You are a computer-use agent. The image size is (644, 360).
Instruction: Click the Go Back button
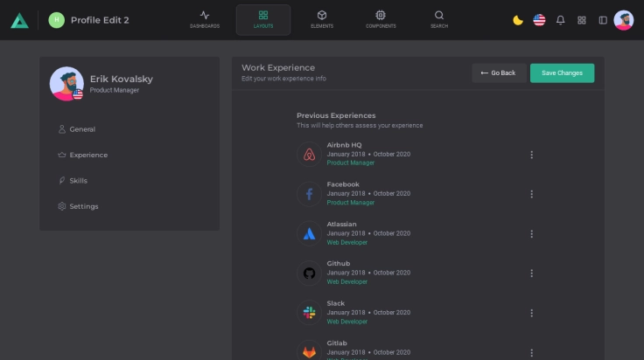click(499, 73)
